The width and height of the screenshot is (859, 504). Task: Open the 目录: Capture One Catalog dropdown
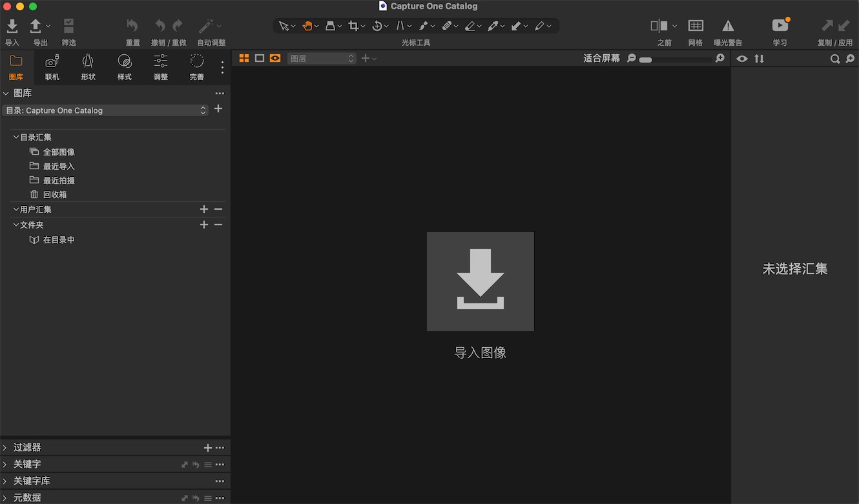[x=105, y=110]
